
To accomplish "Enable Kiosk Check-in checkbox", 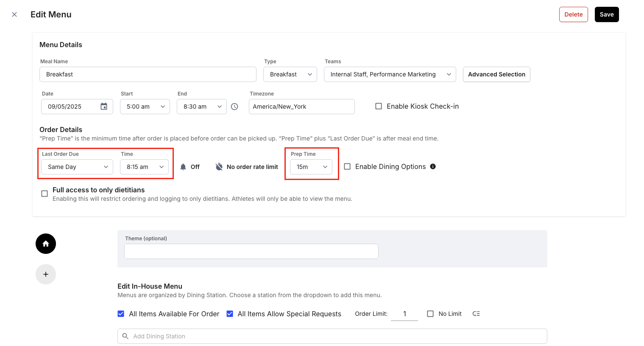I will point(379,106).
